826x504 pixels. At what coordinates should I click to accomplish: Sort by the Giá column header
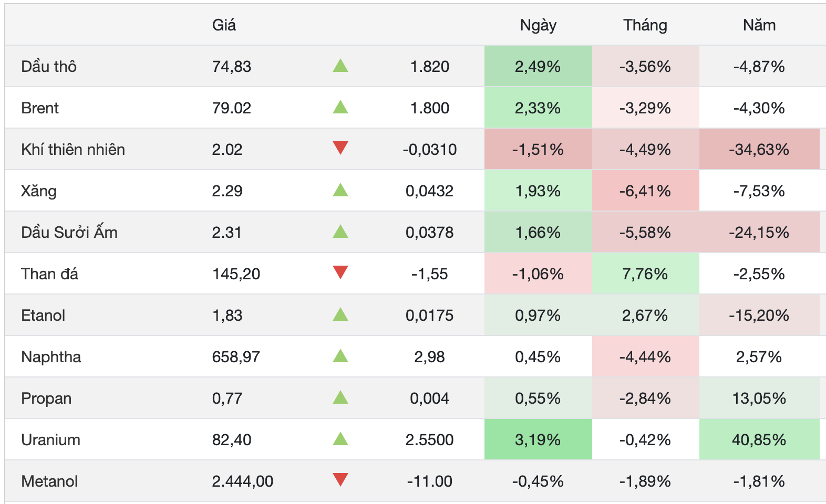pos(224,25)
